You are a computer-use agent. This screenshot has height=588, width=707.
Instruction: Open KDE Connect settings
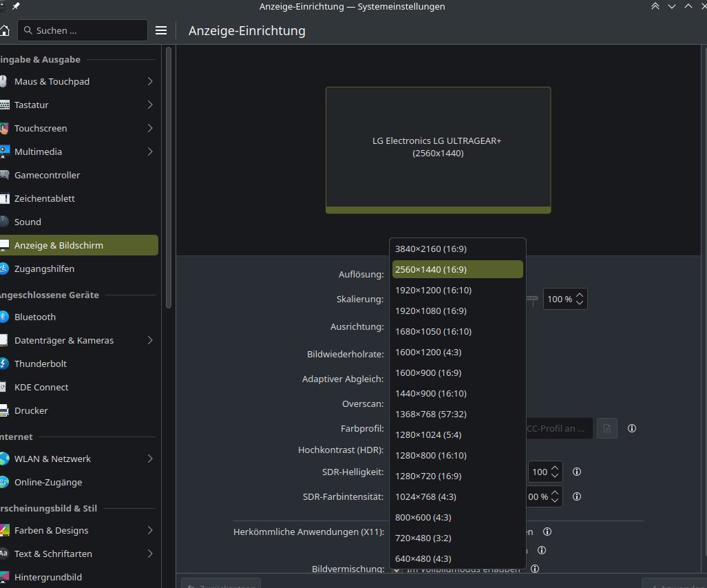(x=78, y=388)
